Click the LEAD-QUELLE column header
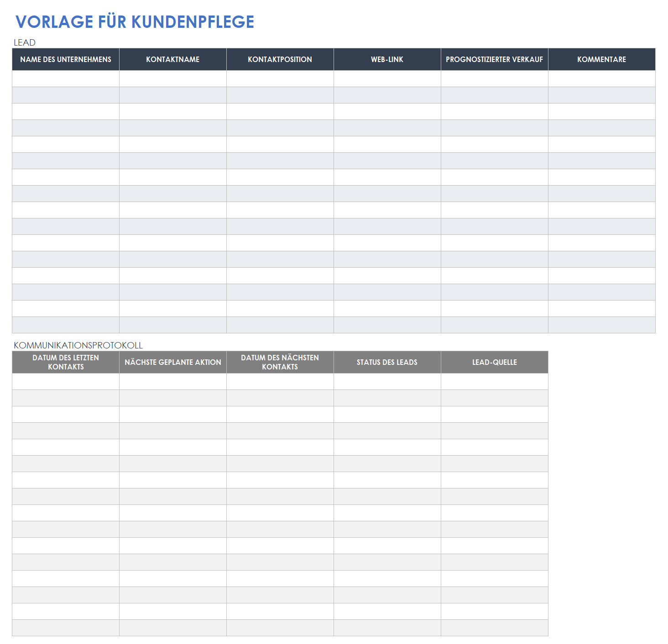 pyautogui.click(x=495, y=362)
